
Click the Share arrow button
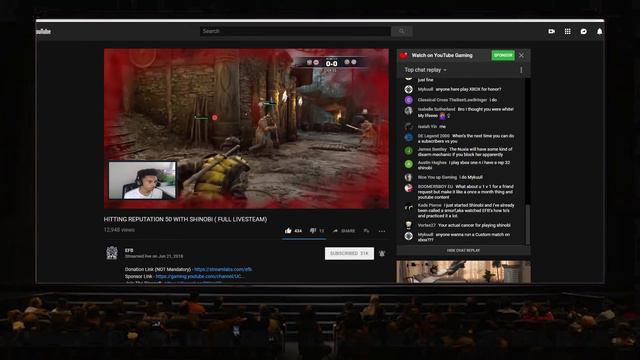tap(344, 231)
